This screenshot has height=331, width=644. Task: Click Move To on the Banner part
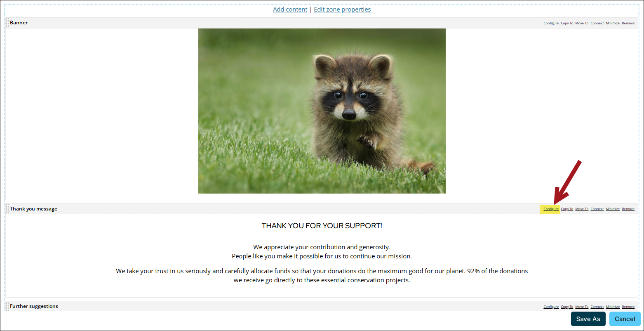(582, 23)
